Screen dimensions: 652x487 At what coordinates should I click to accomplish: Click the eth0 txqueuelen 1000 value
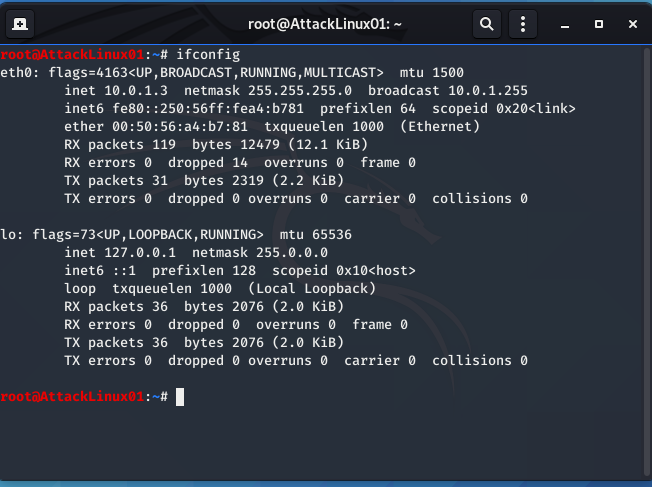(324, 126)
